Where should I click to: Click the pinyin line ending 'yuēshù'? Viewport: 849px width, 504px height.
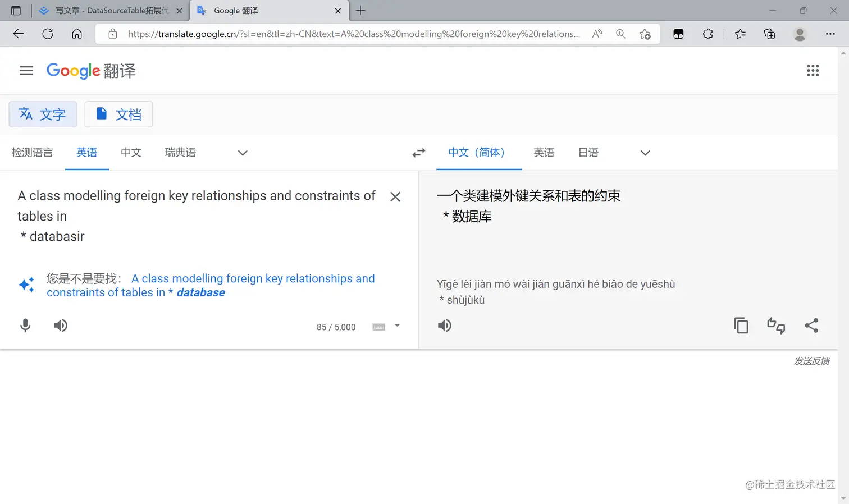click(556, 284)
